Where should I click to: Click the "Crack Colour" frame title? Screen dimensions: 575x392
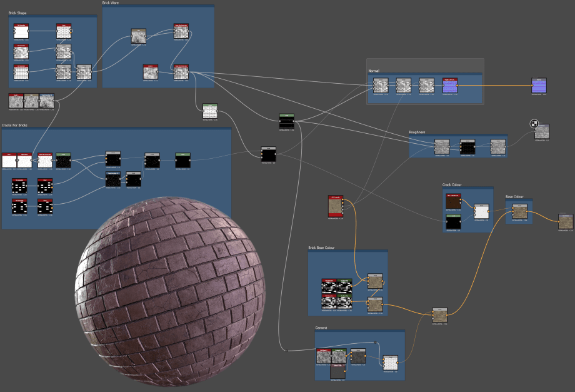[x=452, y=184]
